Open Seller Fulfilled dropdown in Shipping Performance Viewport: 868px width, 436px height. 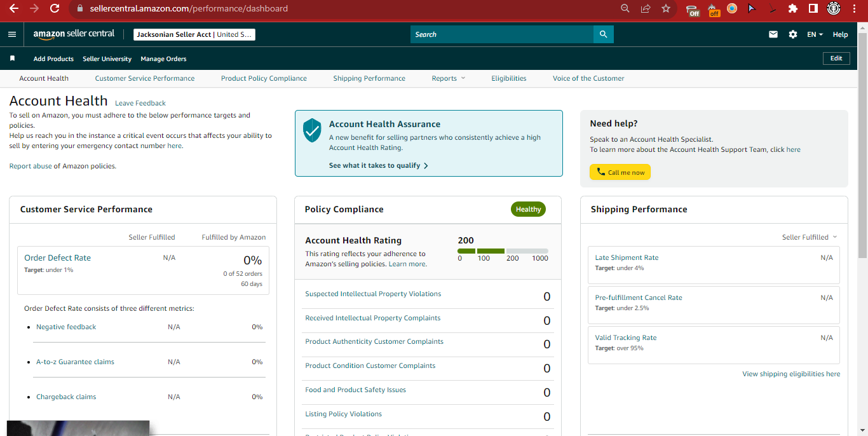point(810,237)
